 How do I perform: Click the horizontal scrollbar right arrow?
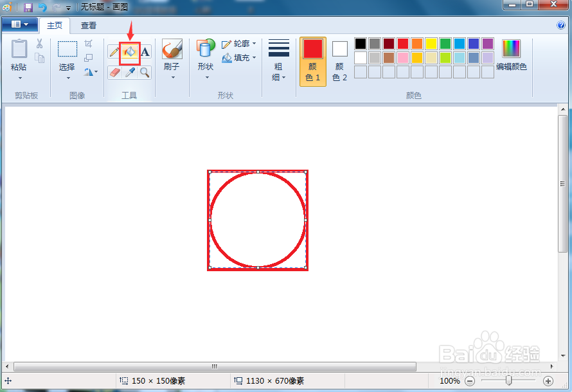[552, 366]
